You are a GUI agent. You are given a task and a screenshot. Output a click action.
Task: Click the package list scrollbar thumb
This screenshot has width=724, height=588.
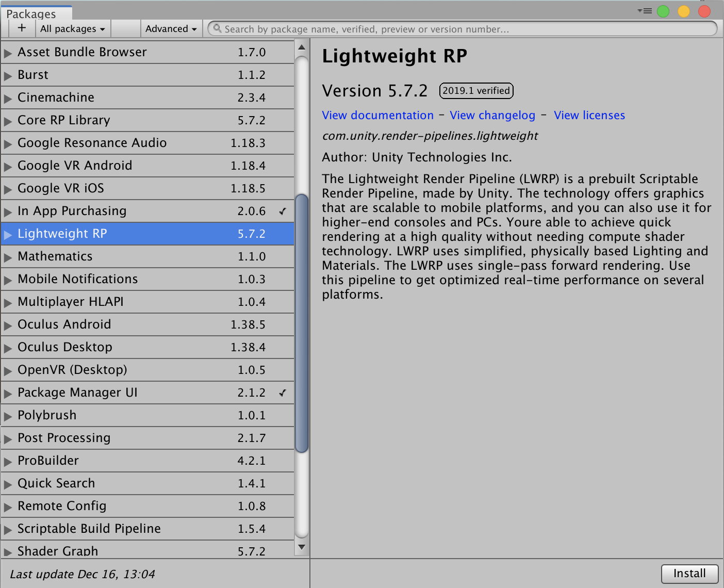click(302, 322)
